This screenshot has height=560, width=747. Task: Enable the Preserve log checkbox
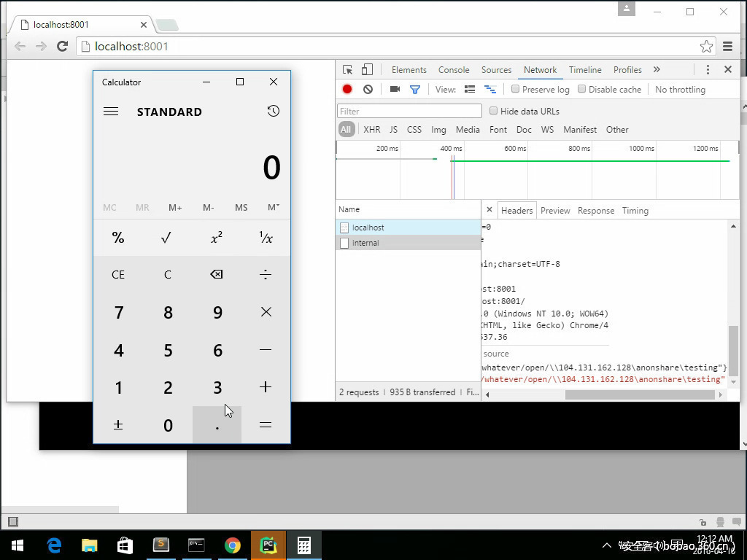pos(515,89)
